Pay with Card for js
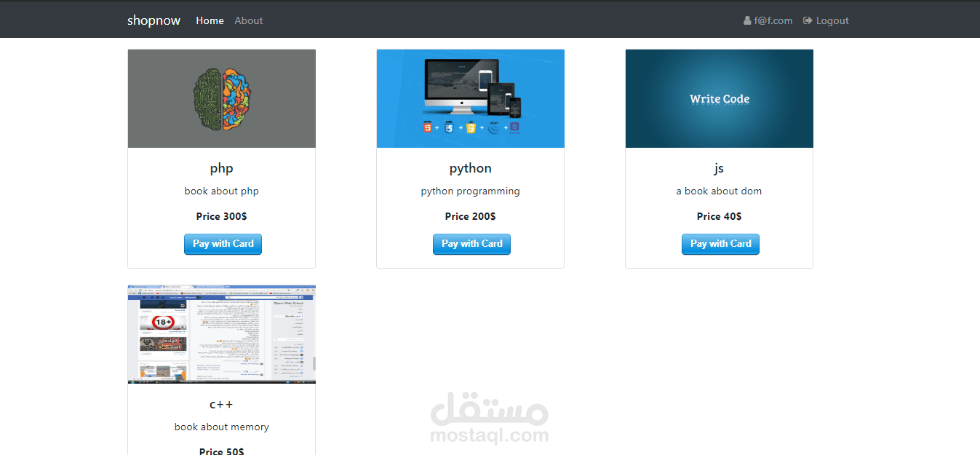Viewport: 980px width, 455px height. [720, 244]
